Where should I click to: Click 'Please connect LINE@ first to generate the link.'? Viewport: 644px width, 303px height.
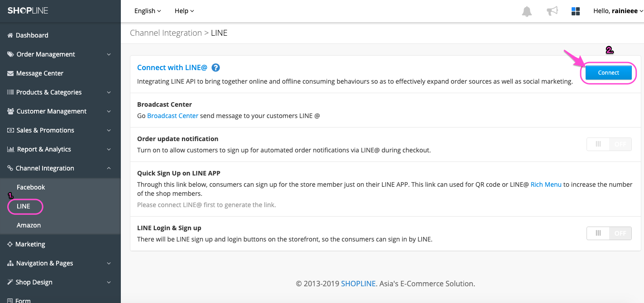(206, 205)
